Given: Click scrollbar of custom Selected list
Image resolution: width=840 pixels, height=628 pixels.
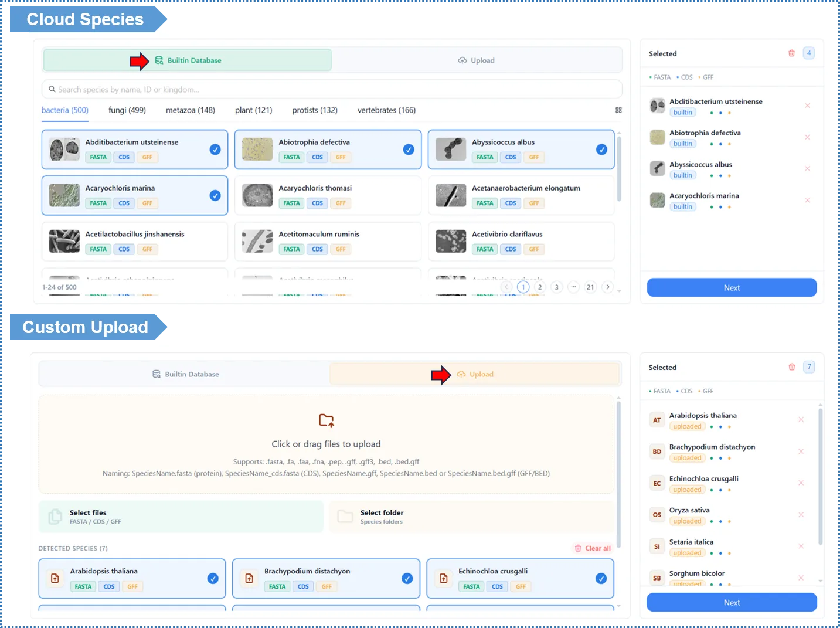Looking at the screenshot, I should 820,477.
